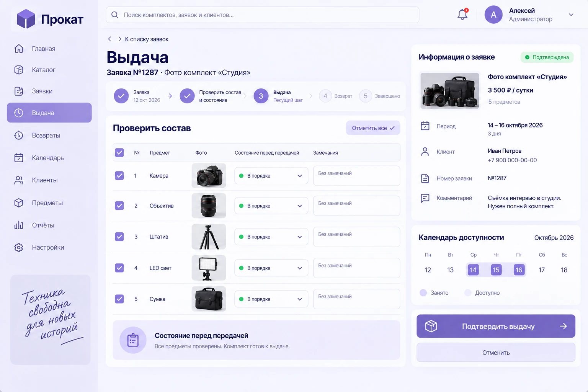Uncheck the Штатив row checkbox
The width and height of the screenshot is (588, 392).
119,237
